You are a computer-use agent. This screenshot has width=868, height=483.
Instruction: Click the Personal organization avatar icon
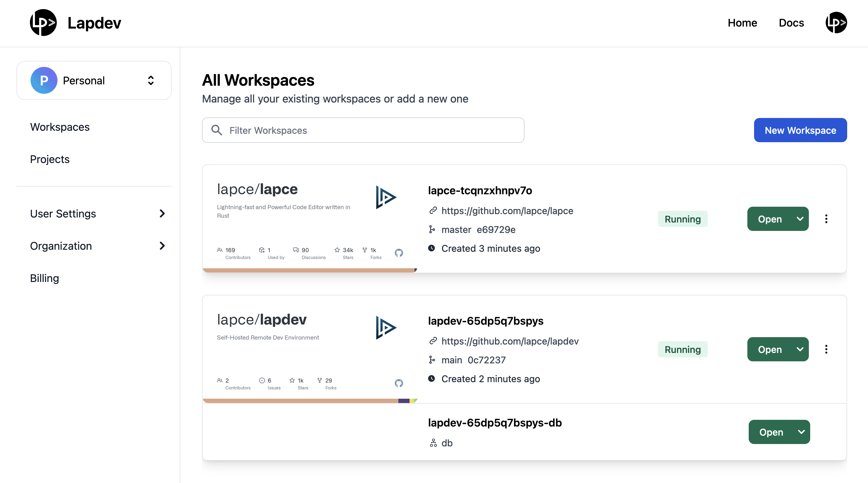point(44,80)
